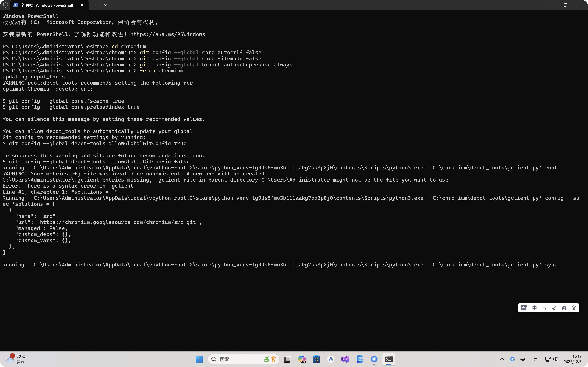Open clock and date 10:13 panel
Image resolution: width=588 pixels, height=367 pixels.
573,359
